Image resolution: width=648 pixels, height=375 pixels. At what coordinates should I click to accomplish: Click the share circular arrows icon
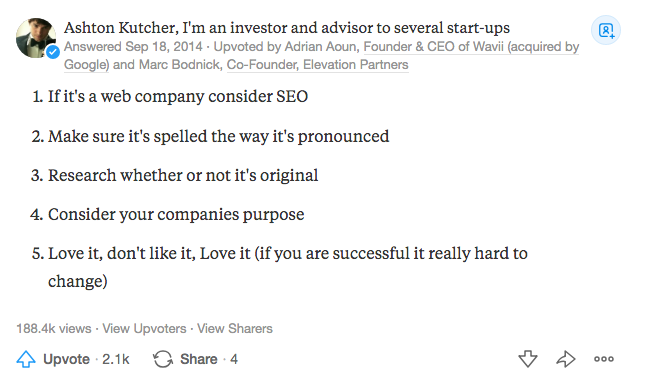[x=163, y=359]
